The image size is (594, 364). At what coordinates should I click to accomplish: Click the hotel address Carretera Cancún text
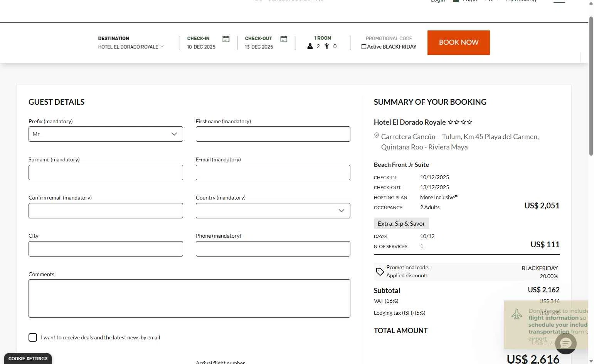tap(460, 142)
